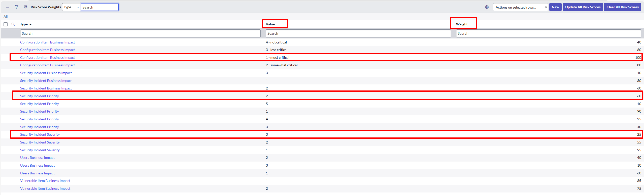Screen dimensions: 644x195
Task: Open Security Incident Severity link with weight 95
Action: point(40,150)
